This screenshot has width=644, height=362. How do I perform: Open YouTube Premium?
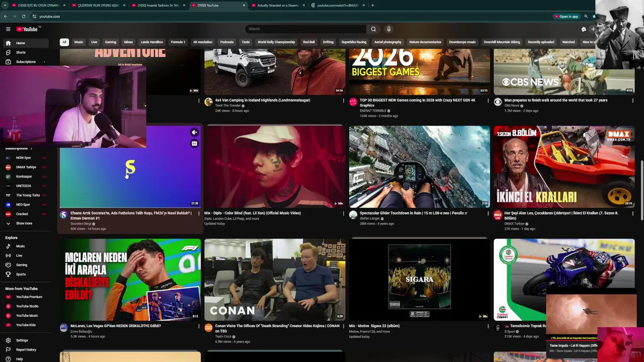pos(29,297)
